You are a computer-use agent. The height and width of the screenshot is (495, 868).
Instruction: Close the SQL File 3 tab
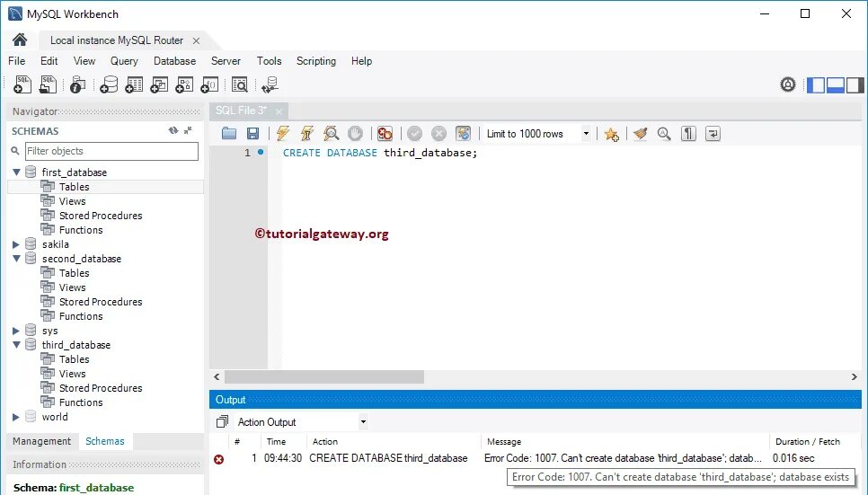[279, 111]
